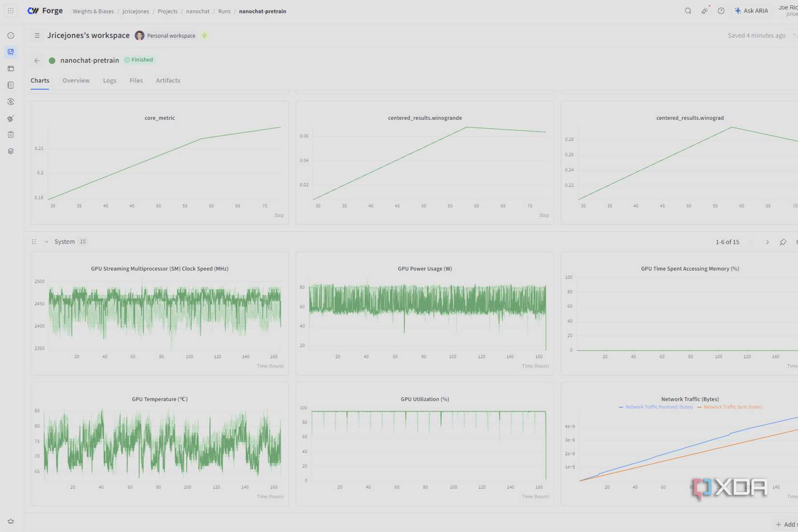Switch to the Overview tab
Image resolution: width=798 pixels, height=532 pixels.
click(x=76, y=80)
